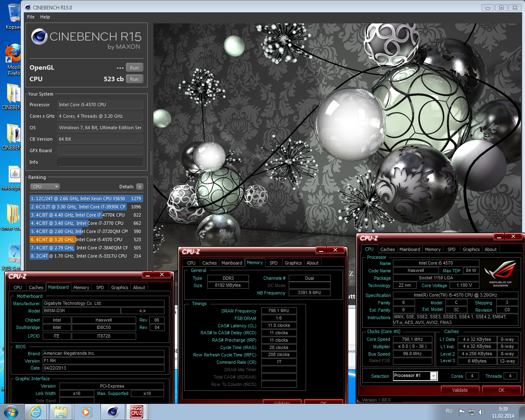Viewport: 525px width, 420px height.
Task: Select i7-3840QM ranking row
Action: [86, 248]
